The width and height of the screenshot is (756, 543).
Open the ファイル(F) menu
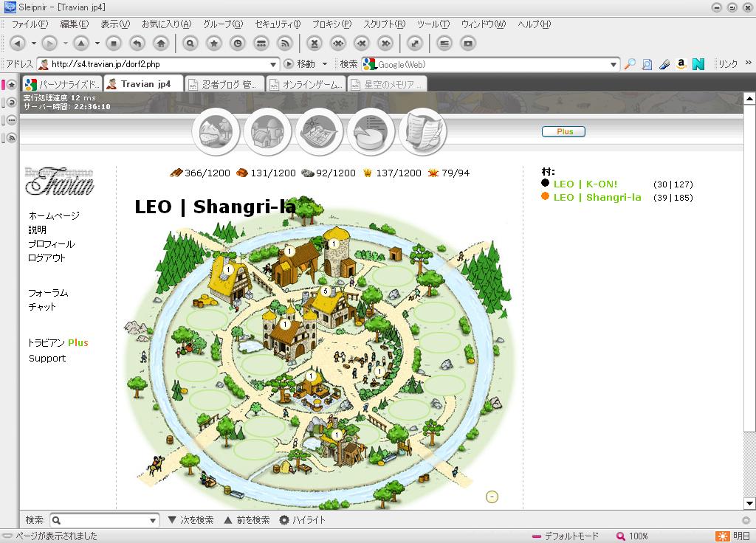pos(30,24)
